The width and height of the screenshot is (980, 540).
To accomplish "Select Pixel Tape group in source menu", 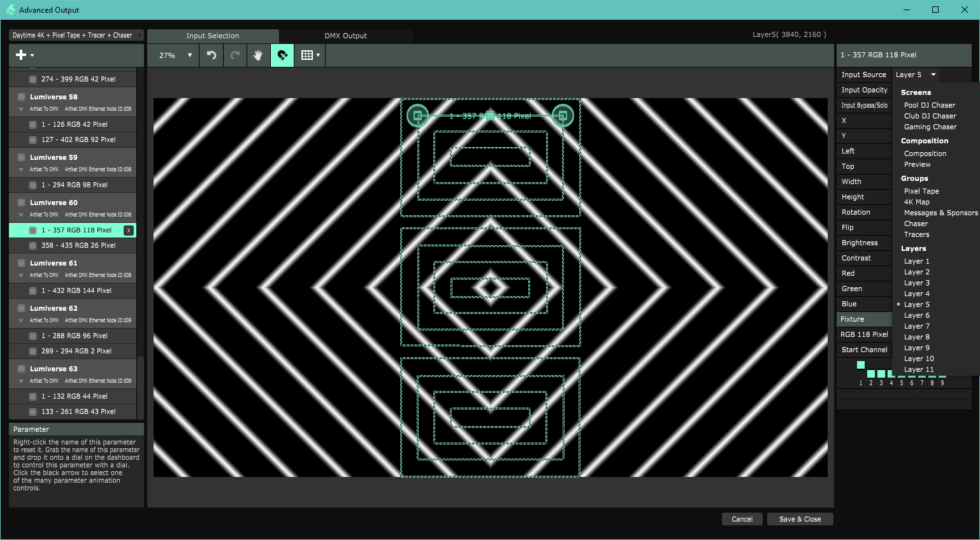I will (921, 191).
